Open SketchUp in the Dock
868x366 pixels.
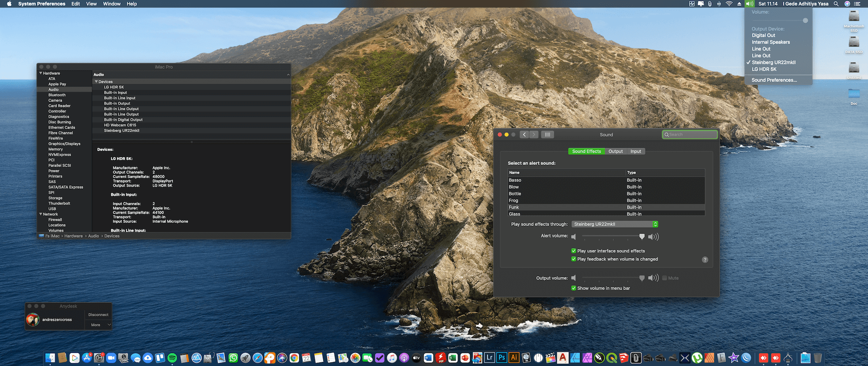click(x=624, y=358)
